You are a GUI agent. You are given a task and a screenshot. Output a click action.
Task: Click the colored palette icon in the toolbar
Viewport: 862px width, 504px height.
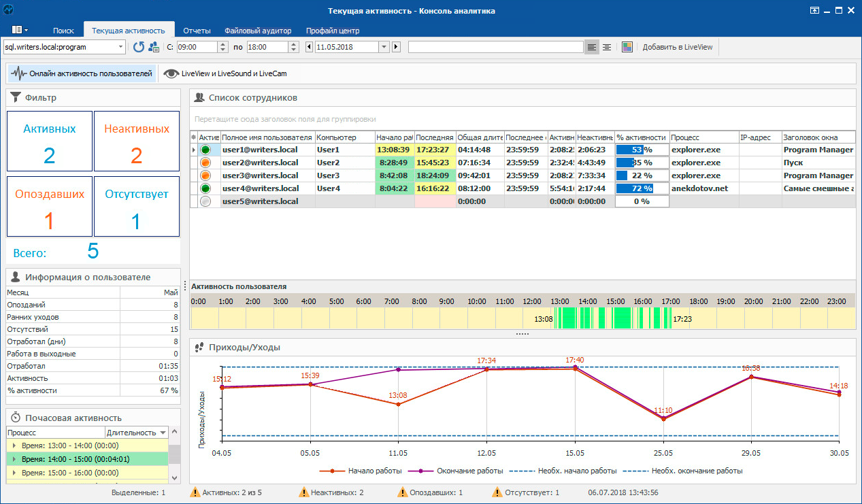[627, 47]
